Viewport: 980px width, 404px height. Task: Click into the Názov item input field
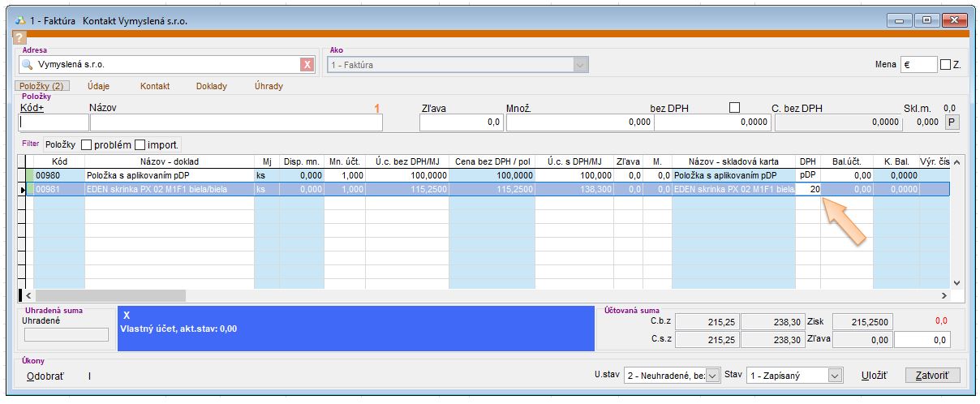click(x=235, y=122)
